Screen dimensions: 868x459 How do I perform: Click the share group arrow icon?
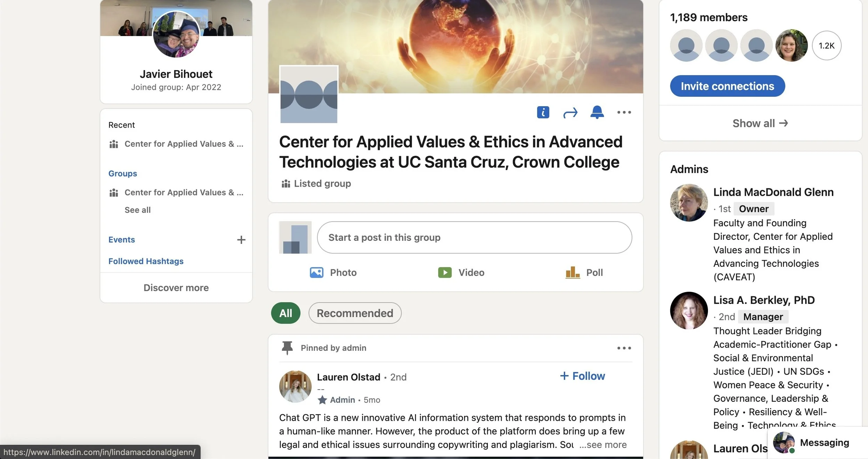570,113
